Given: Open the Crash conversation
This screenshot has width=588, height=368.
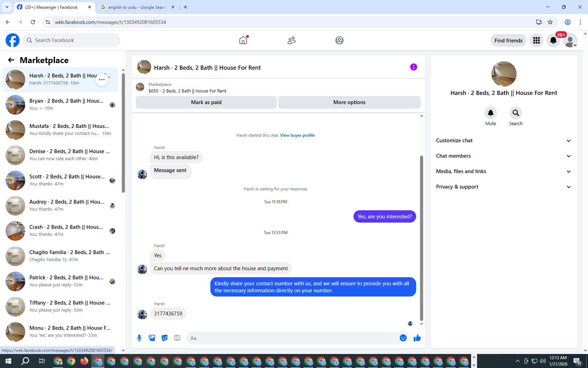Looking at the screenshot, I should point(60,231).
